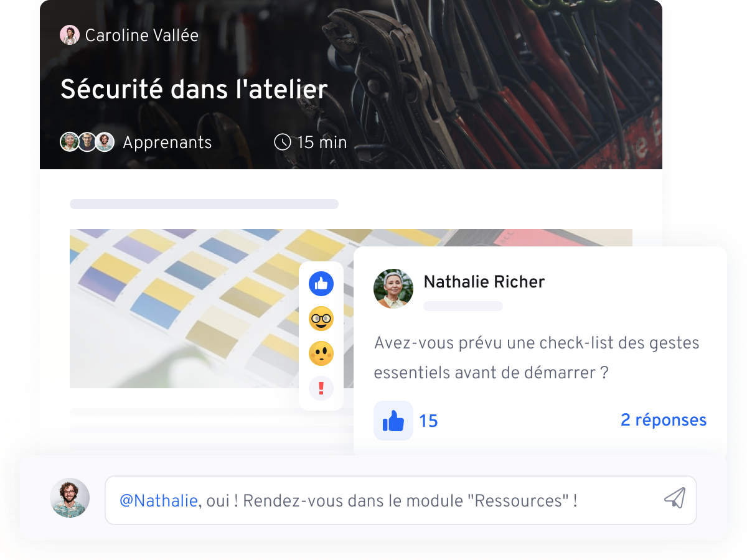
Task: Click the blue thumbs-up reaction icon
Action: [x=321, y=284]
